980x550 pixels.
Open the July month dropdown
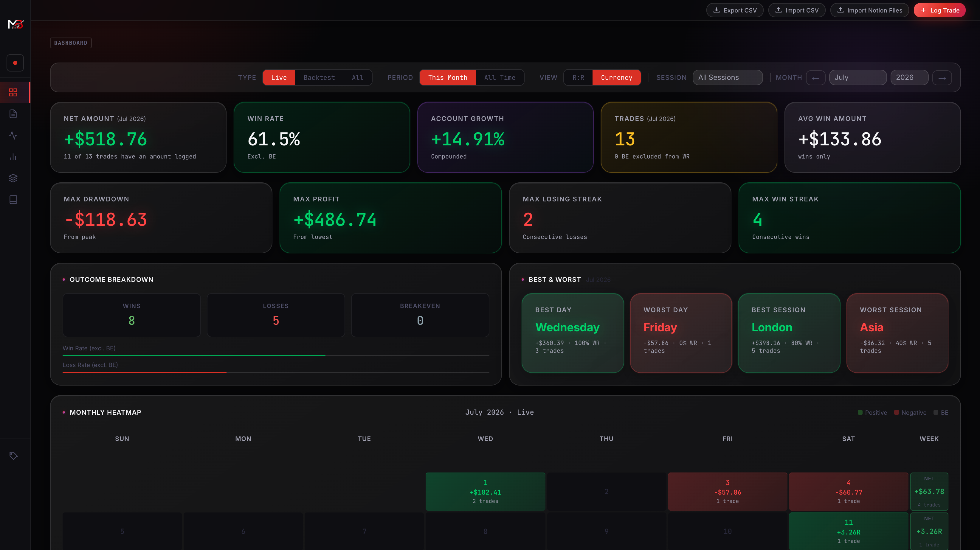pyautogui.click(x=858, y=77)
